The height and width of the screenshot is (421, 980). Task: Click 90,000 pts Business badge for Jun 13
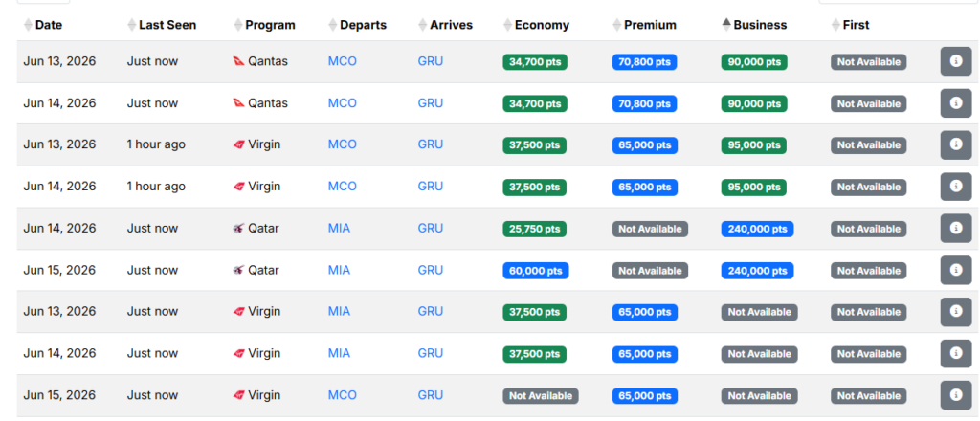tap(753, 62)
